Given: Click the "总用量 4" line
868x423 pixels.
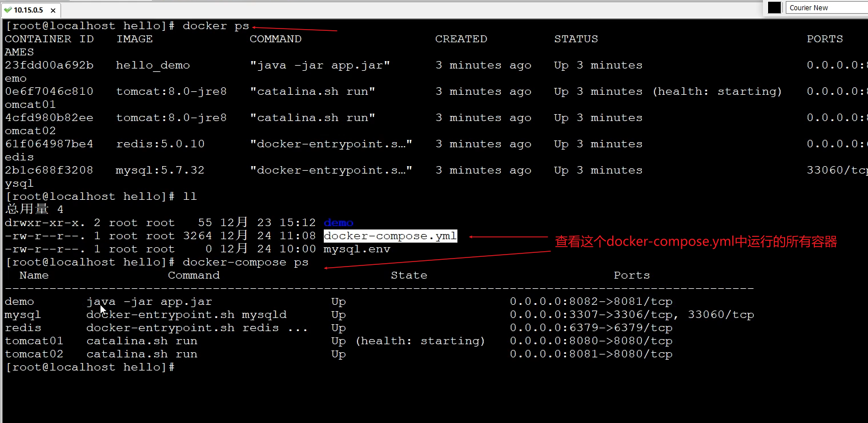Looking at the screenshot, I should [x=34, y=210].
